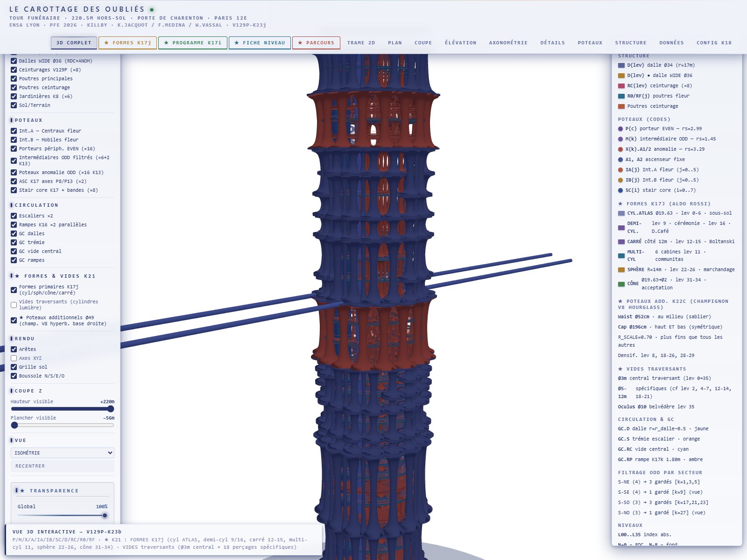The height and width of the screenshot is (560, 747).
Task: Open the STRUCTURE tab
Action: click(631, 43)
